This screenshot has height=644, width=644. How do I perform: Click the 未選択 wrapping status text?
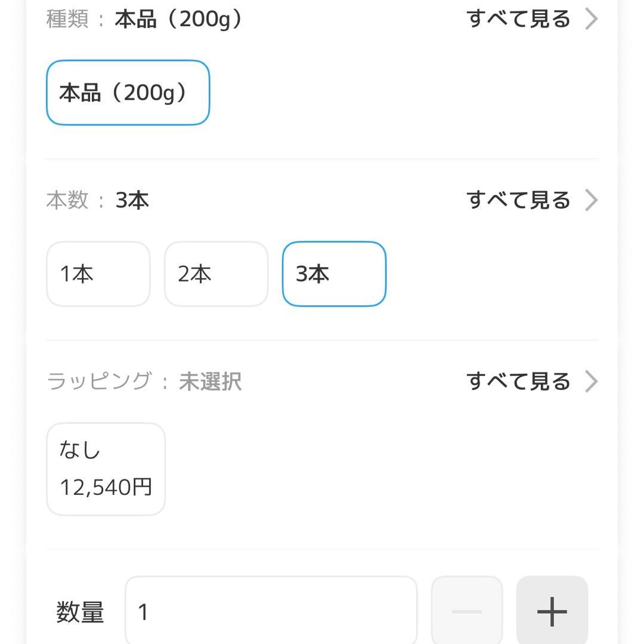(210, 381)
